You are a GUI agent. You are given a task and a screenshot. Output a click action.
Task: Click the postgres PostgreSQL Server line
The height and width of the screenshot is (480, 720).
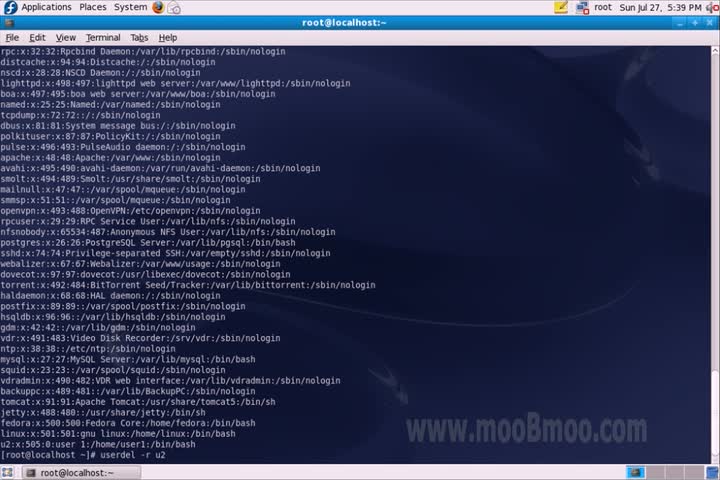pos(148,243)
